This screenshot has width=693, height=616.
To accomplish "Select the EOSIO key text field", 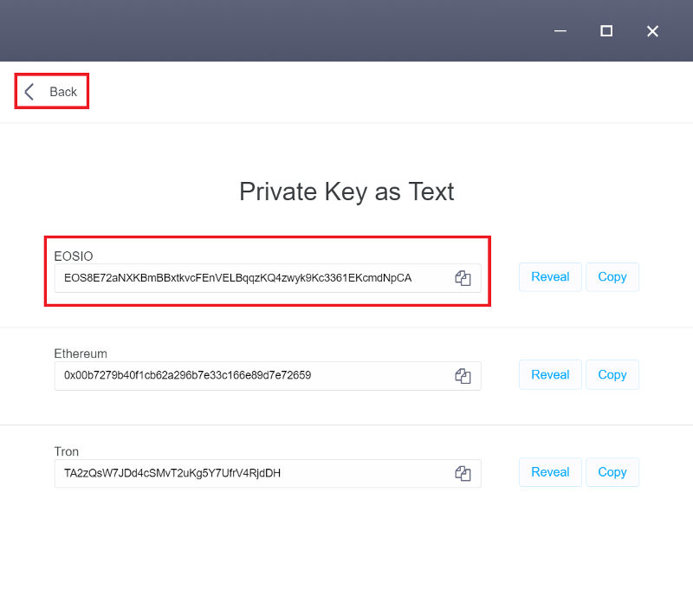I will coord(268,278).
